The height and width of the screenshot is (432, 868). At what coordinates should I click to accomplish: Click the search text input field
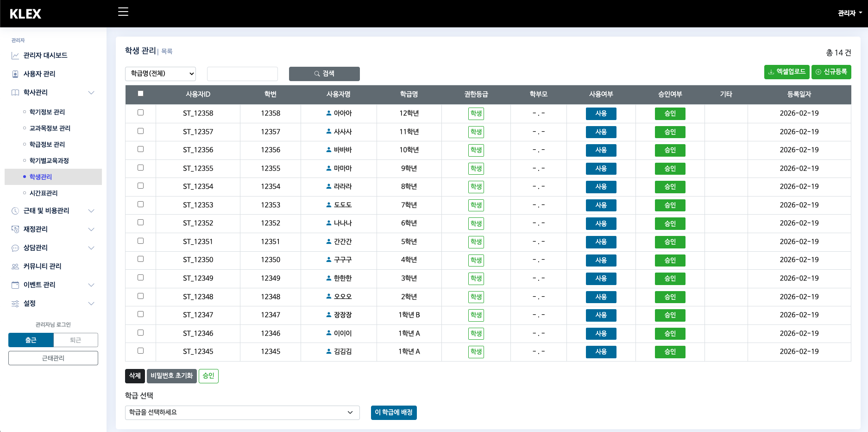pos(242,74)
